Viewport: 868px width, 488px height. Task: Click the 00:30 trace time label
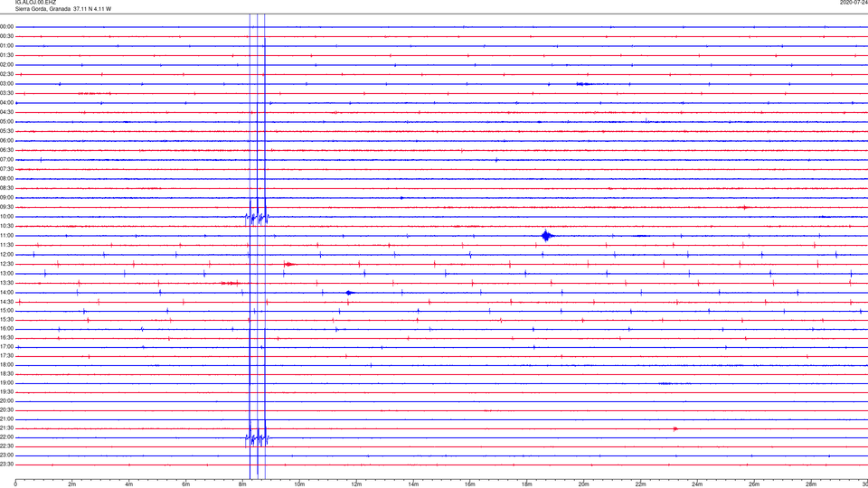pos(7,36)
